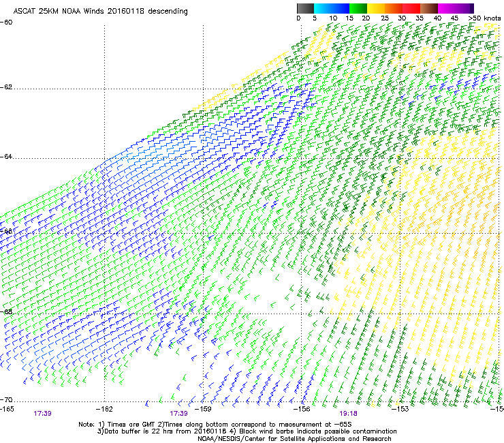Click the legend '20' knots tick label
Screen dimensions: 504x443
click(366, 18)
